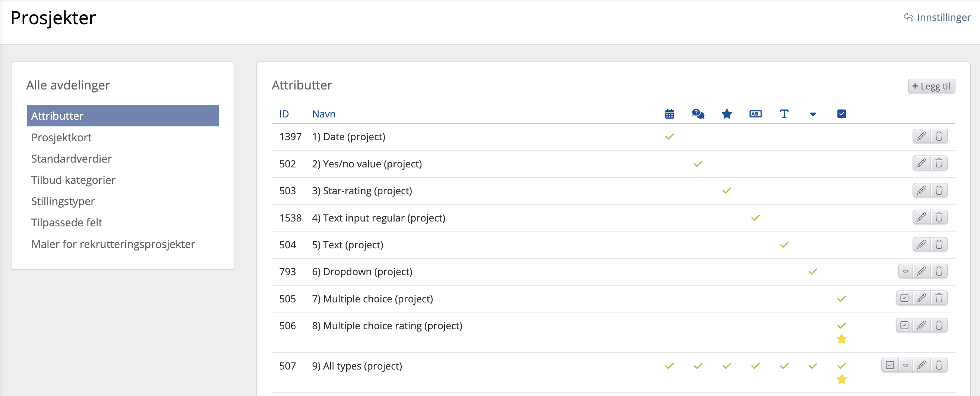Open dropdown options for Dropdown (project)
Image resolution: width=980 pixels, height=396 pixels.
[x=905, y=271]
